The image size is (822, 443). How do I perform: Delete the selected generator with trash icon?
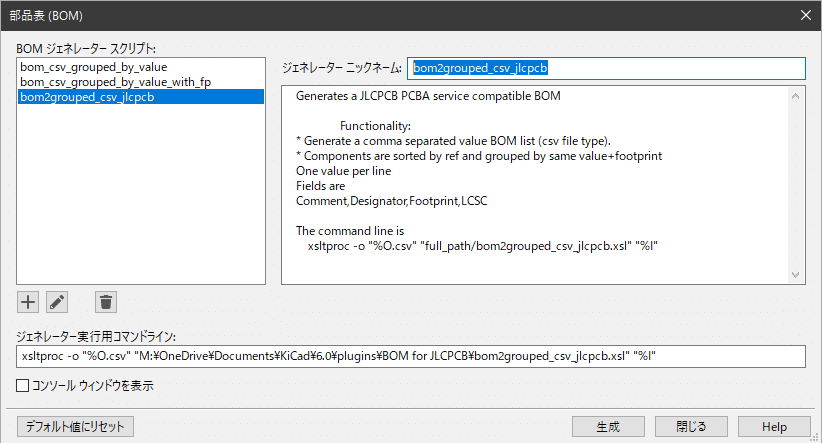coord(106,302)
